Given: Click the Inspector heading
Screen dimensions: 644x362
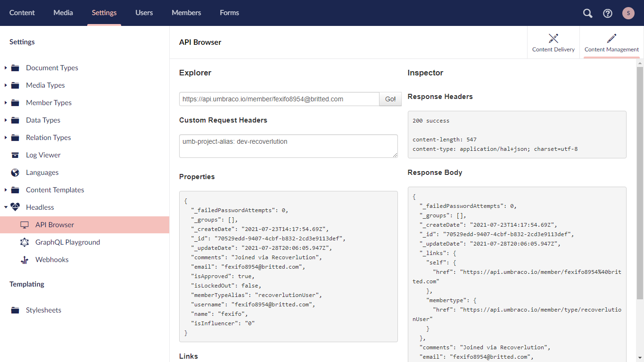Looking at the screenshot, I should pos(425,73).
